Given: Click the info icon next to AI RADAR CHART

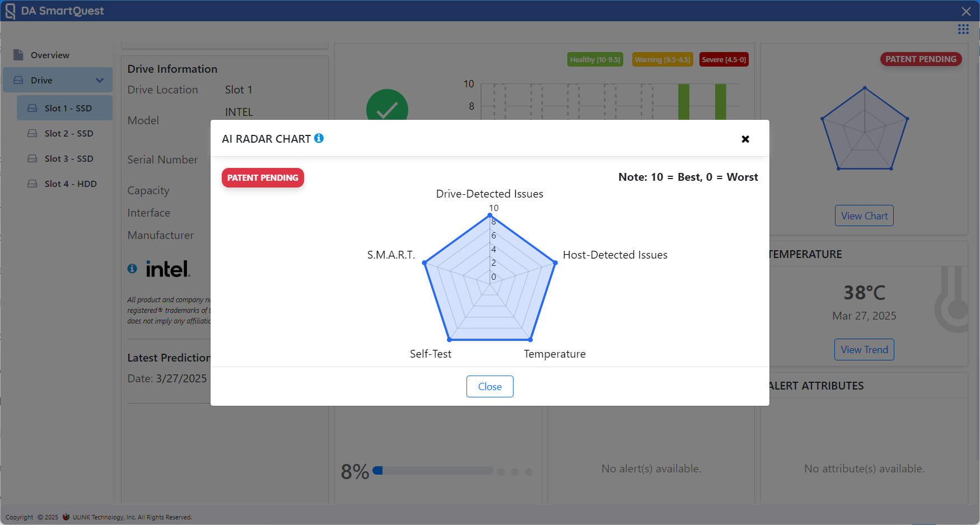Looking at the screenshot, I should [319, 138].
